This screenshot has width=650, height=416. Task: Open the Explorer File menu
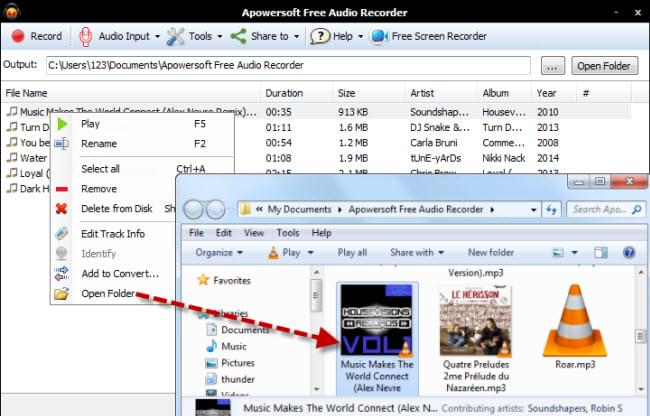(x=196, y=233)
